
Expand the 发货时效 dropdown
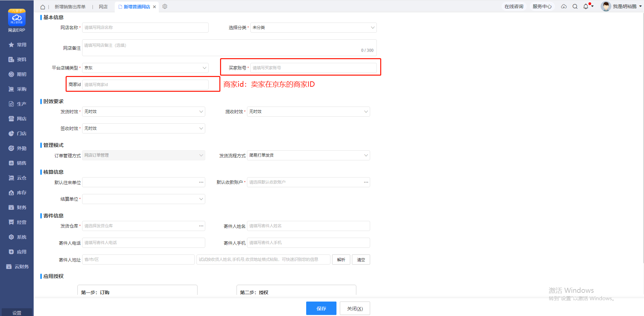(144, 112)
